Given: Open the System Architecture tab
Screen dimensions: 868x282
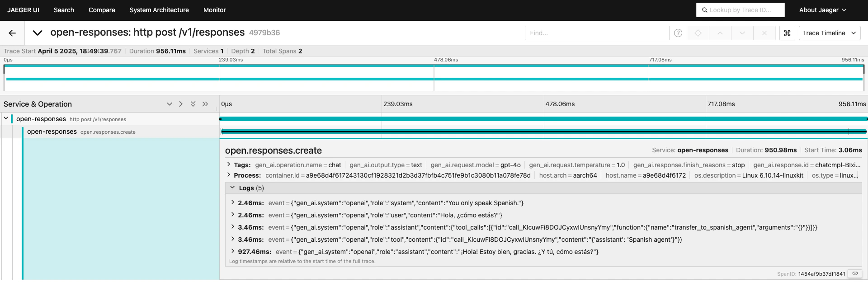Looking at the screenshot, I should (159, 10).
